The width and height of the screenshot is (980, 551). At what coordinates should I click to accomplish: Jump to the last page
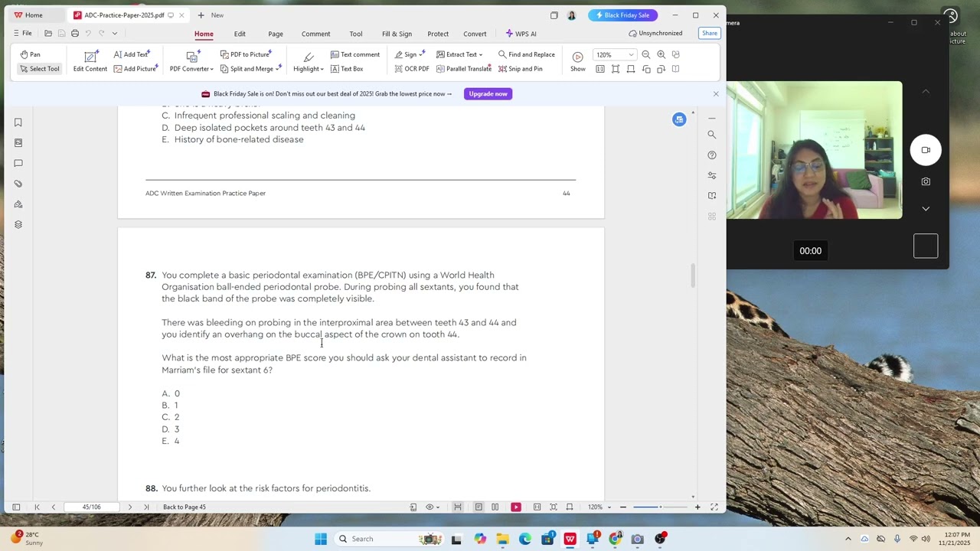pyautogui.click(x=146, y=507)
